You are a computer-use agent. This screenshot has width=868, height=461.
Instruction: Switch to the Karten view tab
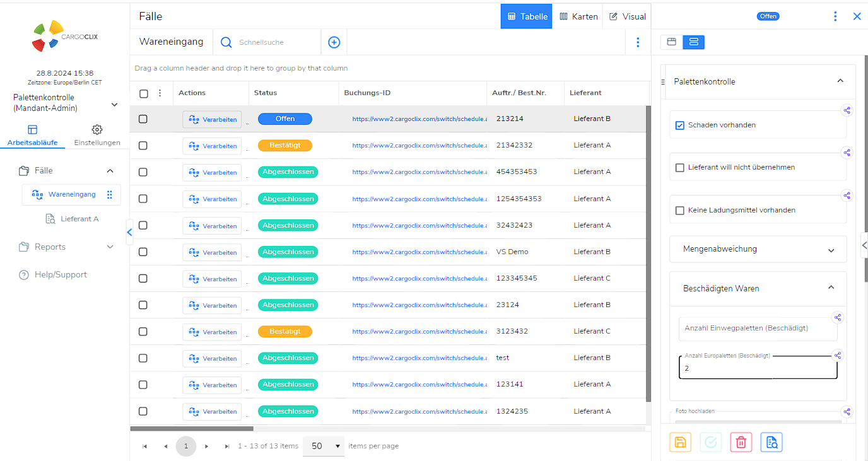click(x=578, y=16)
